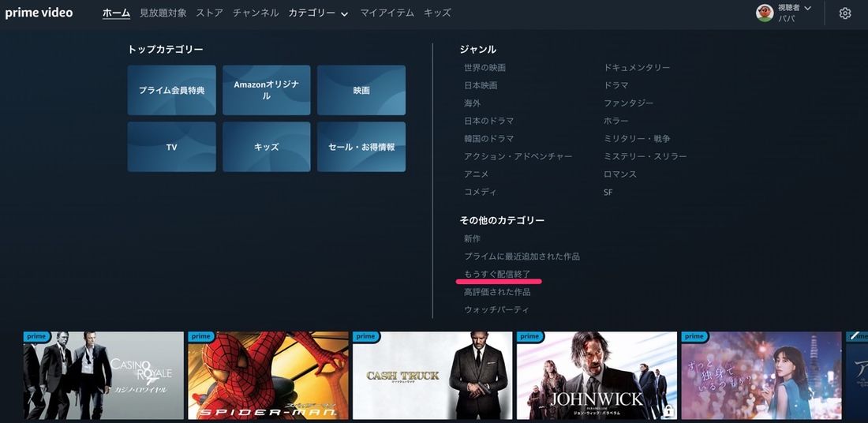Open the Cash Truck movie thumbnail
Screen dimensions: 868x423
pos(432,376)
